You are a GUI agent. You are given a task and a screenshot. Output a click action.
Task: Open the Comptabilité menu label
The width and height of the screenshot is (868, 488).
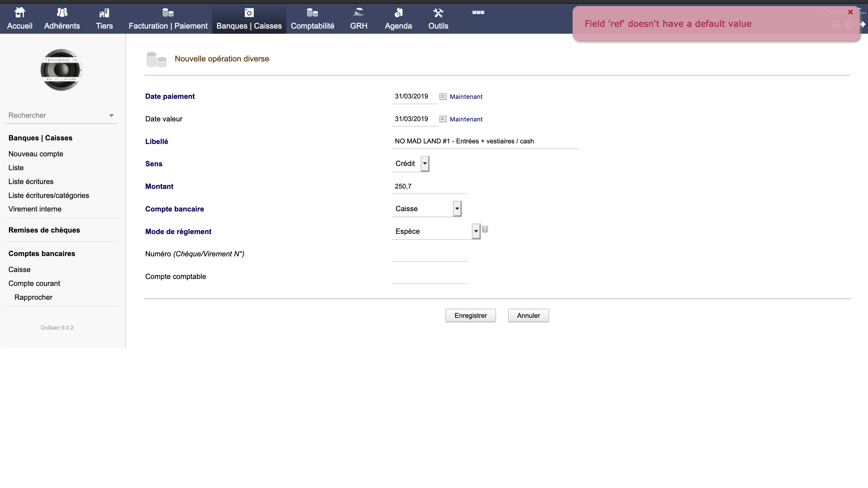[312, 26]
